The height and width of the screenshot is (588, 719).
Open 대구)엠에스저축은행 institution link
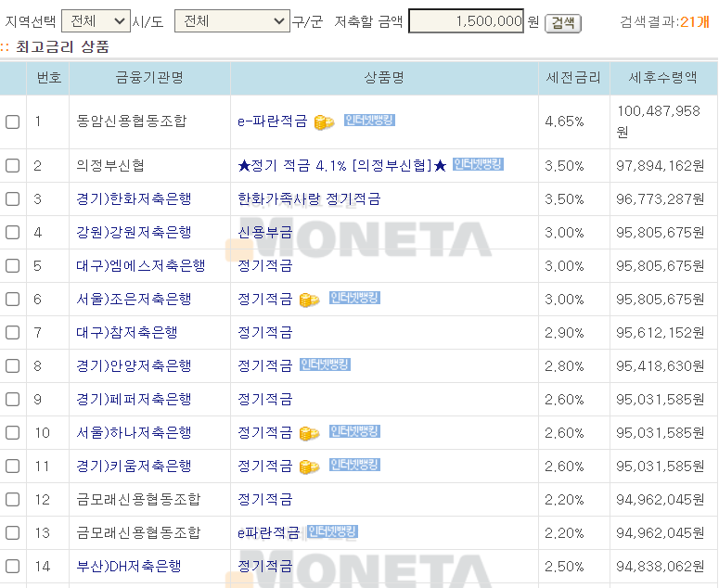pyautogui.click(x=141, y=266)
